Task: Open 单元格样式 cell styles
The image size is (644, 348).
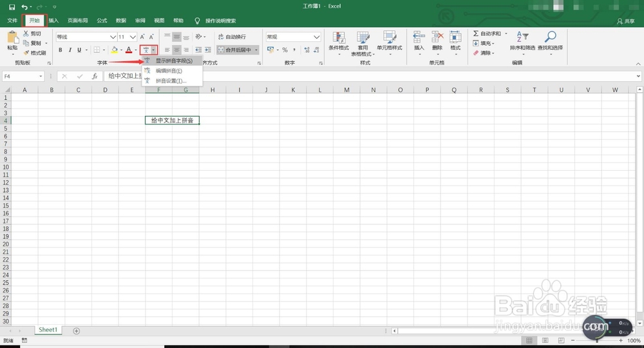Action: (390, 43)
